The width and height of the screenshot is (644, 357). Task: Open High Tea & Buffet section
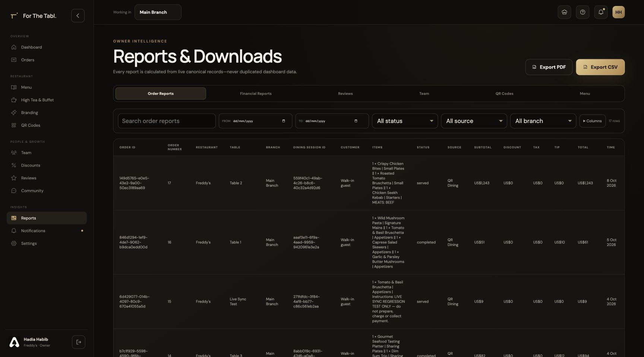[x=47, y=100]
